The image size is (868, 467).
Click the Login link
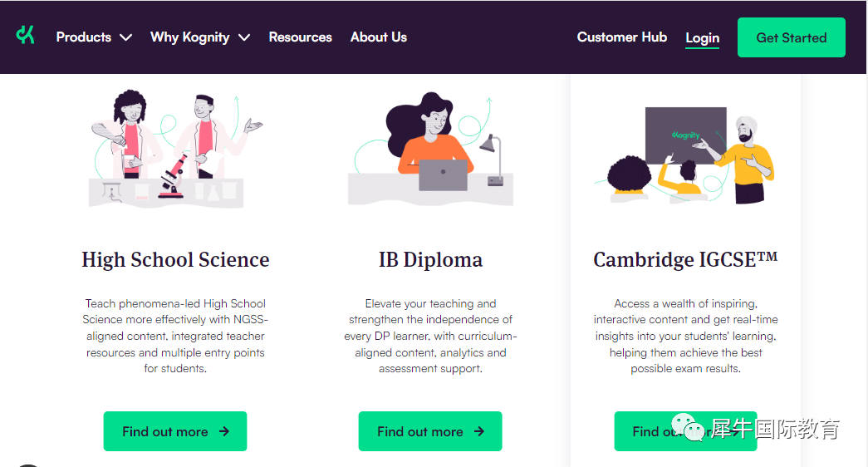point(703,38)
